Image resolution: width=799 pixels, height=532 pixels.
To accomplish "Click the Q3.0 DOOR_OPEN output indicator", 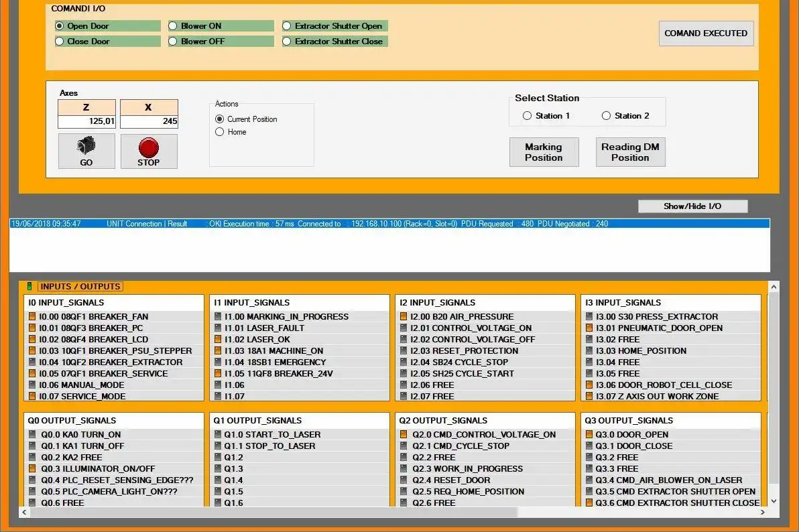I will (589, 435).
